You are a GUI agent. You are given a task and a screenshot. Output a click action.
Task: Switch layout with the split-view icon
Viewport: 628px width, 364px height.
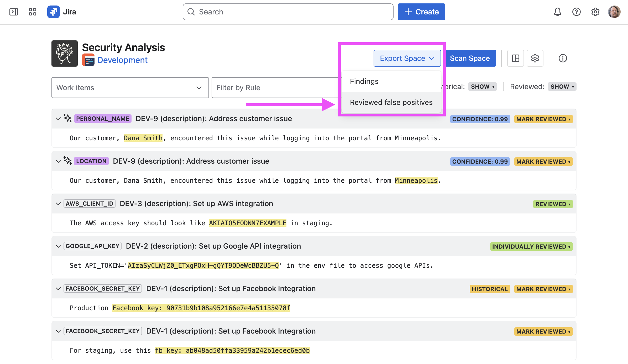(516, 58)
